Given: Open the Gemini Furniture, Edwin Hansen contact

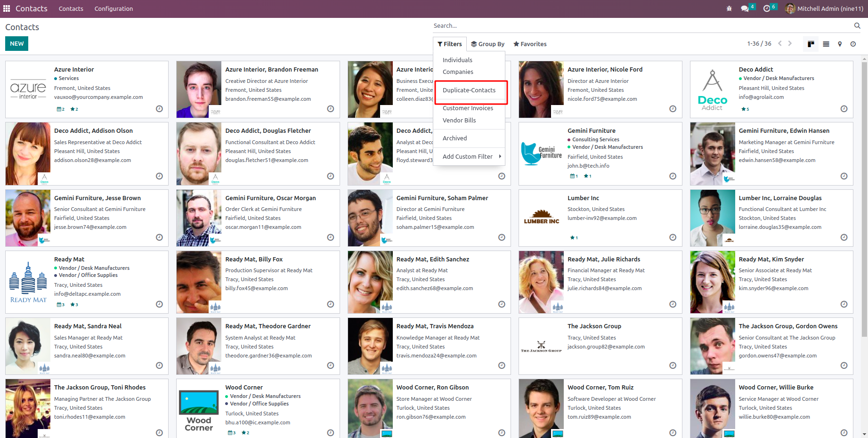Looking at the screenshot, I should click(771, 154).
